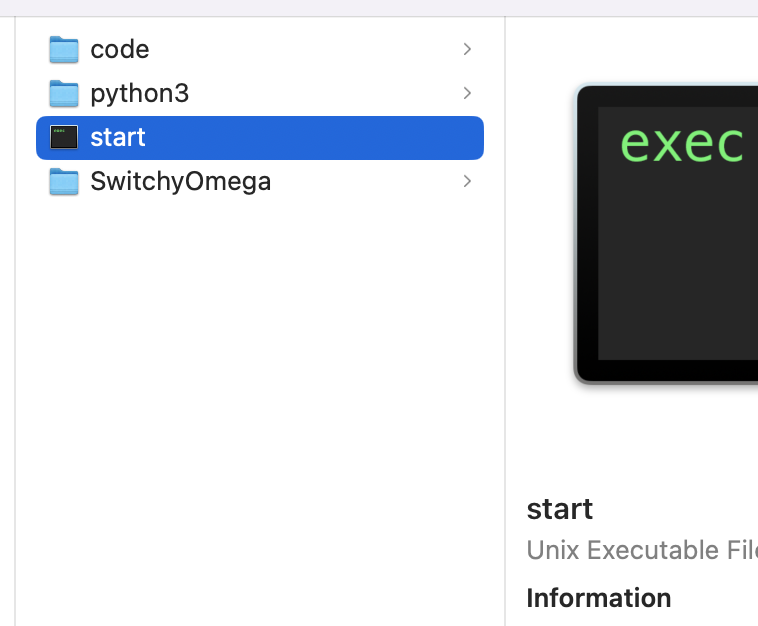Click the SwitchyOmega folder icon

(64, 181)
